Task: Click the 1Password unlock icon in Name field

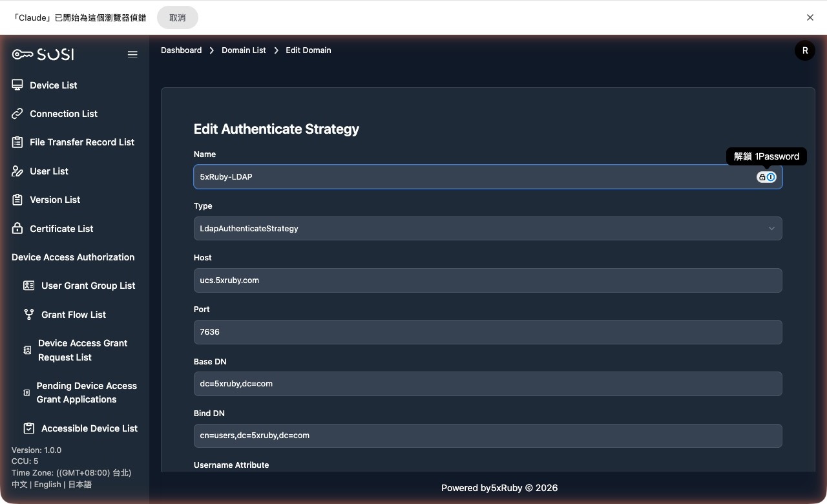Action: [766, 177]
